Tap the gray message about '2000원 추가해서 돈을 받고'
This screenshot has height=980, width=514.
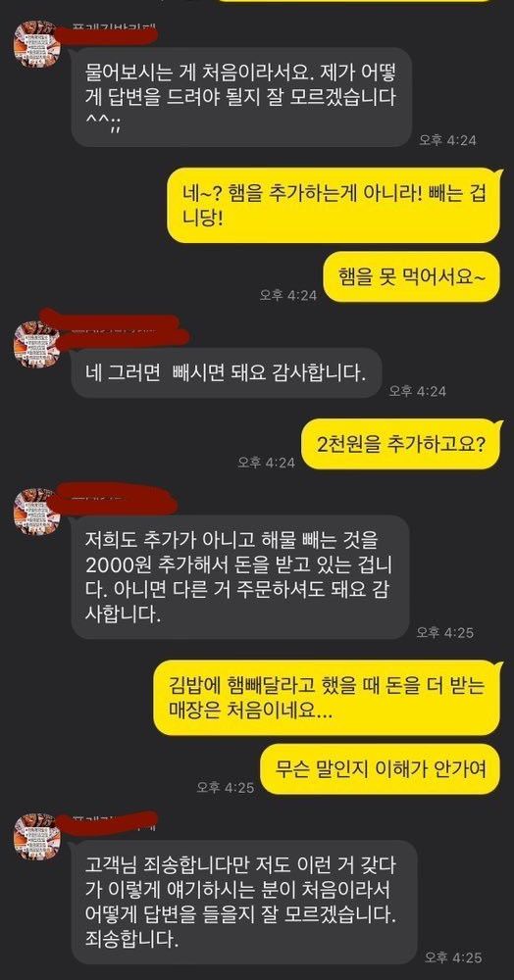tap(240, 576)
